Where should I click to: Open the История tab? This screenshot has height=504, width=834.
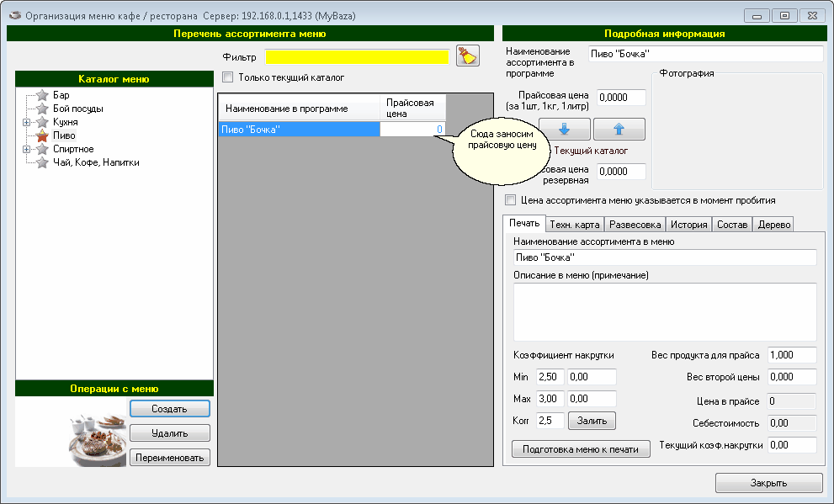(688, 225)
